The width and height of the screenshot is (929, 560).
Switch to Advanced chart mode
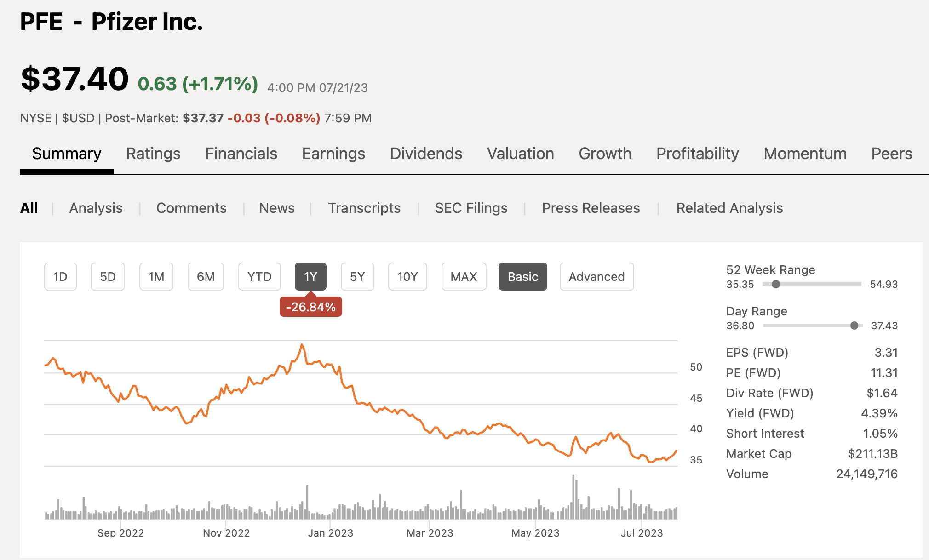point(596,277)
